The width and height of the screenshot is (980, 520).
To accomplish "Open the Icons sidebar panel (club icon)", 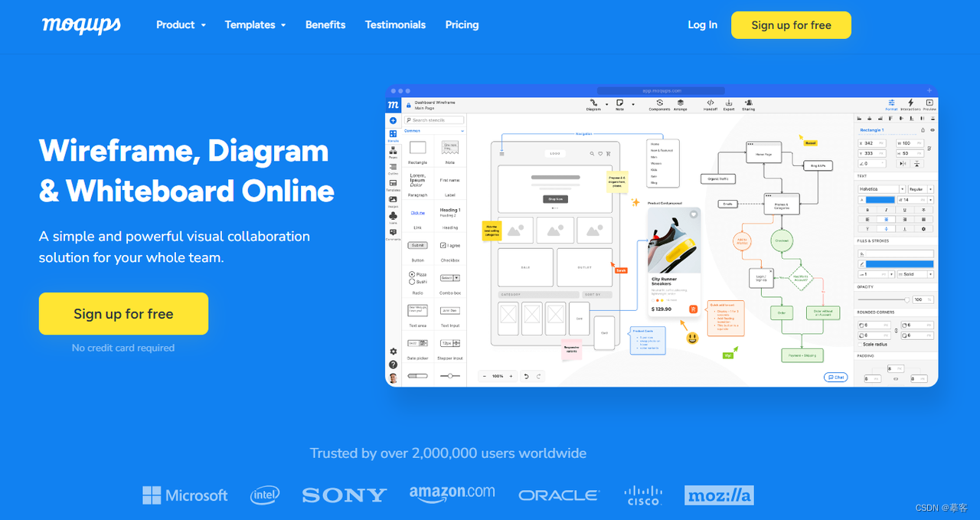I will coord(393,217).
